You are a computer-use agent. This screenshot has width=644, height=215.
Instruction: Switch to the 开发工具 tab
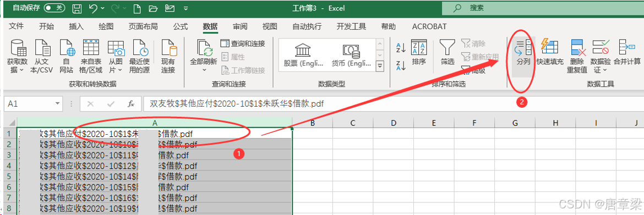(x=351, y=27)
